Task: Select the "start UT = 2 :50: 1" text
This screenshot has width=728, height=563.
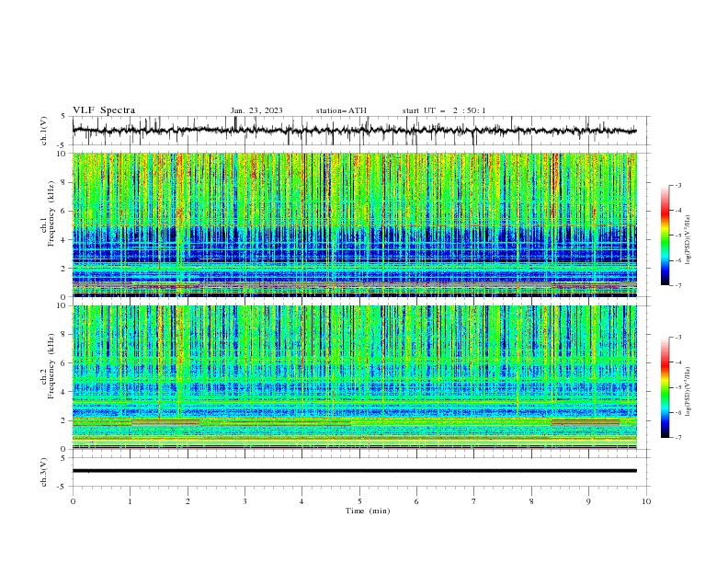Action: pyautogui.click(x=444, y=110)
